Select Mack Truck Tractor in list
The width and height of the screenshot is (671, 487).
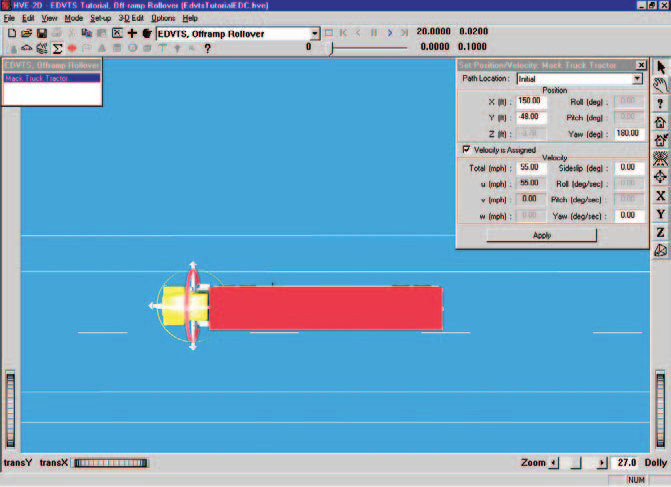point(52,78)
